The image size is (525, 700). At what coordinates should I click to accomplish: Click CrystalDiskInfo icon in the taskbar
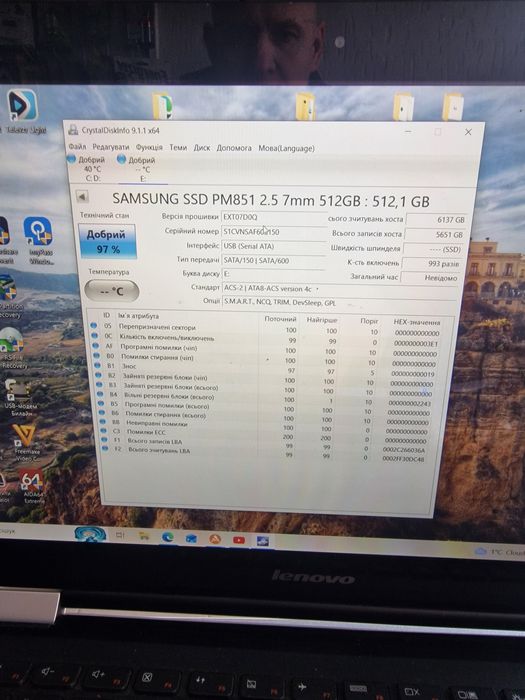pos(263,541)
